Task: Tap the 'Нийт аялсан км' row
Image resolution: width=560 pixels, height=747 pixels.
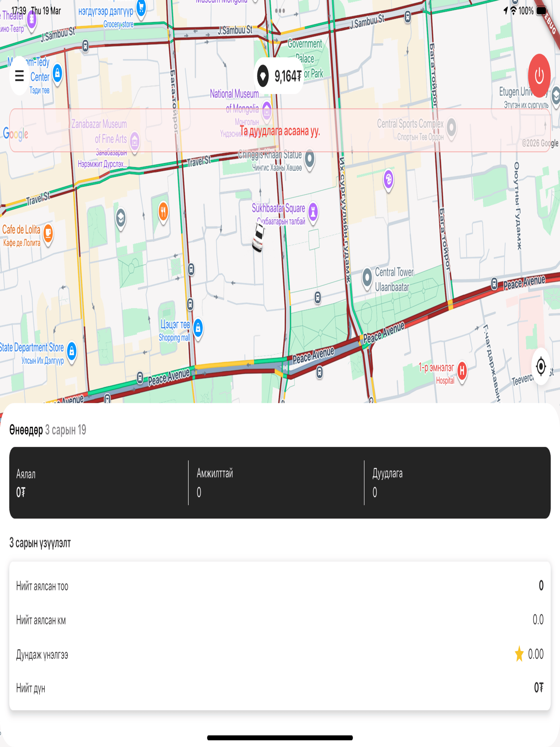Action: 280,620
